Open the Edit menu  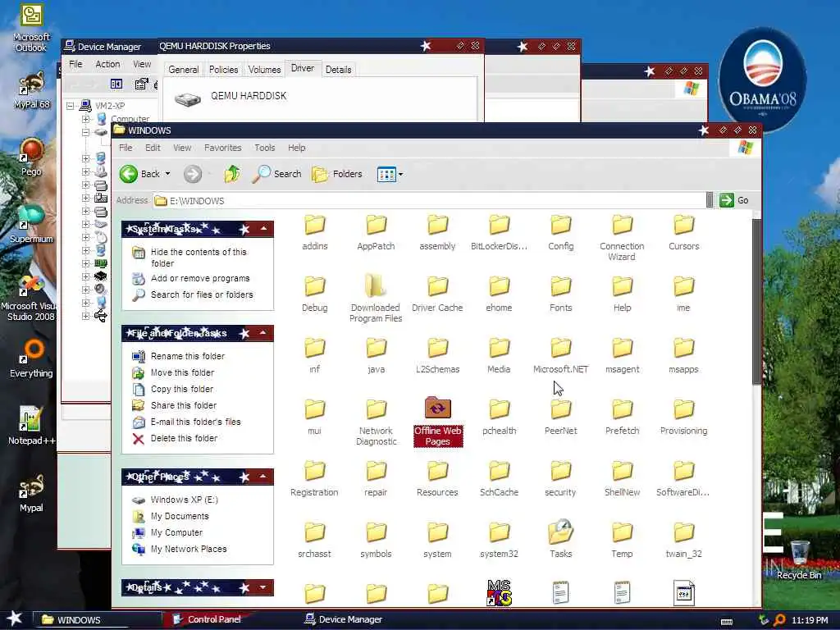point(153,148)
